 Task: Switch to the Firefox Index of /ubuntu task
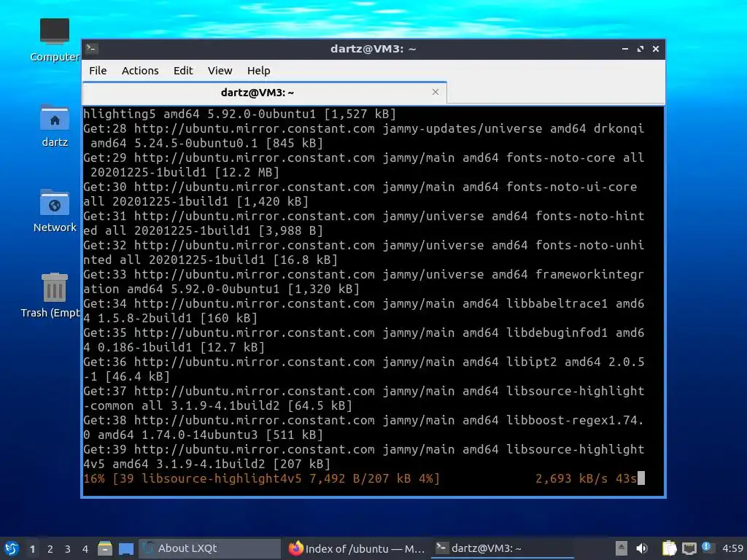pyautogui.click(x=356, y=548)
